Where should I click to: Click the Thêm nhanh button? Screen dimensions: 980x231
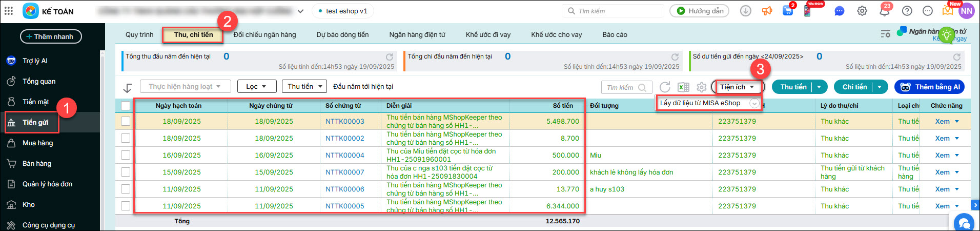coord(51,36)
